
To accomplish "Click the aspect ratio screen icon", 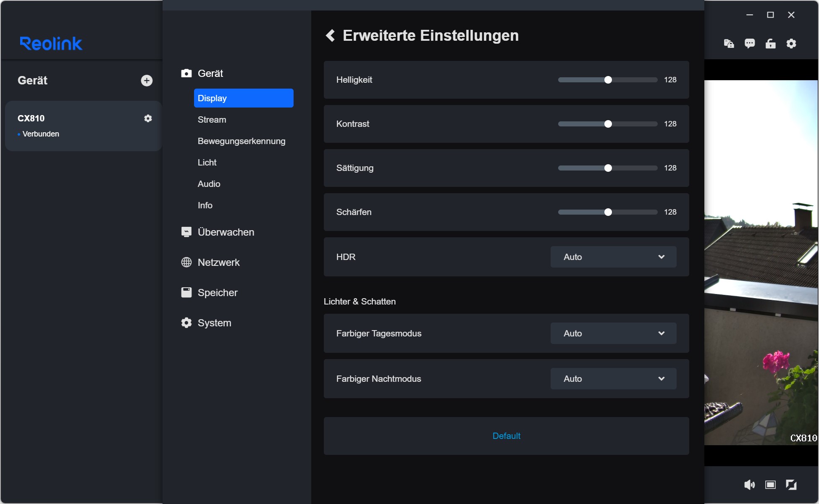I will click(x=770, y=485).
